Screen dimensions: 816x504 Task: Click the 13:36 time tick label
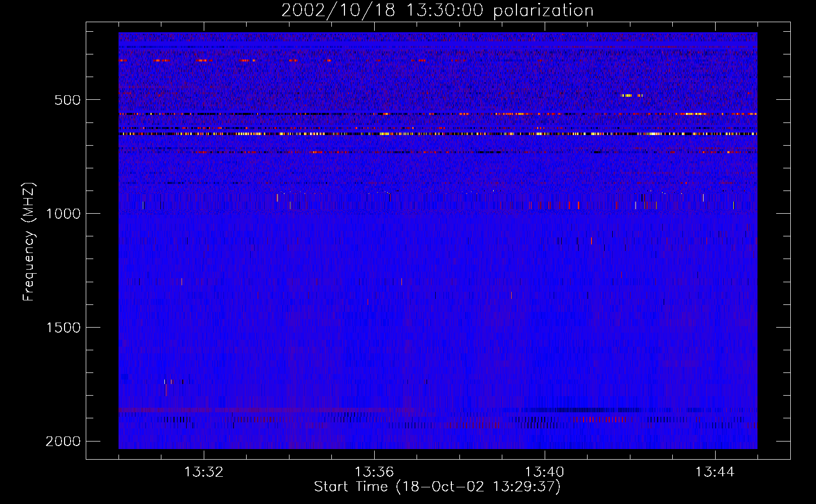coord(374,472)
